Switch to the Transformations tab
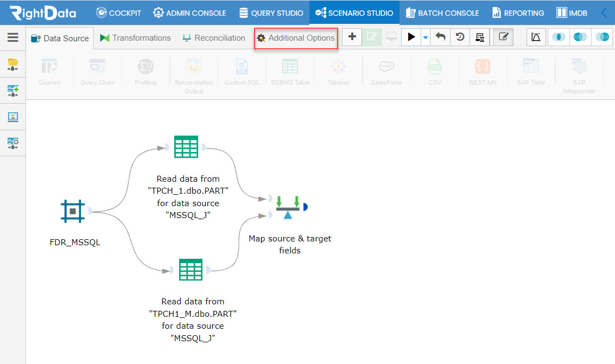615x364 pixels. click(x=135, y=37)
